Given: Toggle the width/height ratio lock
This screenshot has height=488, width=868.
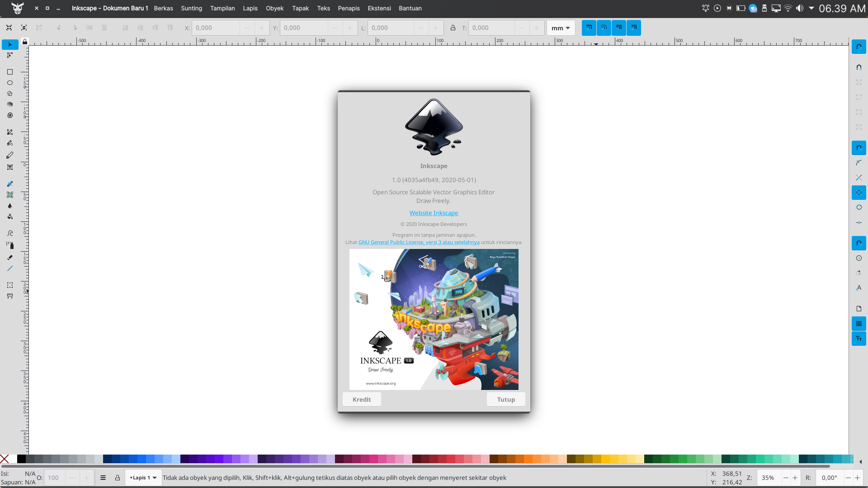Looking at the screenshot, I should click(453, 28).
